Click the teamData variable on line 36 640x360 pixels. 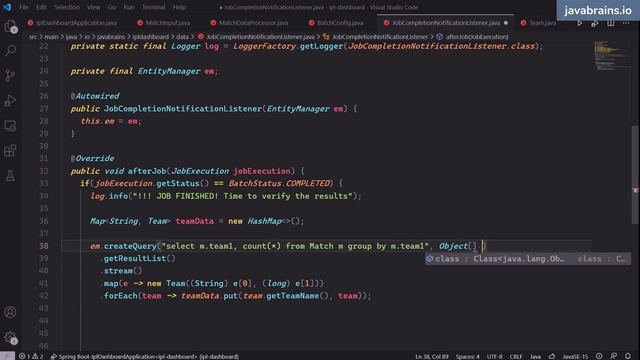pos(195,221)
